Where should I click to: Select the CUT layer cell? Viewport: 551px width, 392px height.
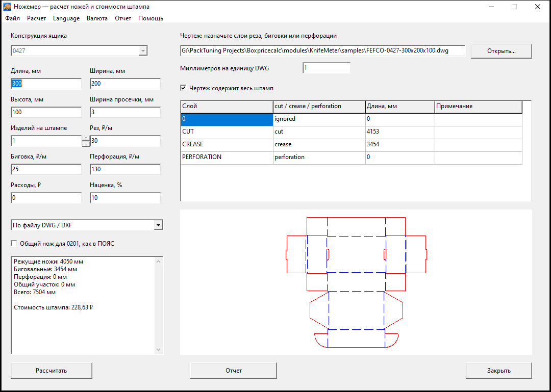coord(227,132)
